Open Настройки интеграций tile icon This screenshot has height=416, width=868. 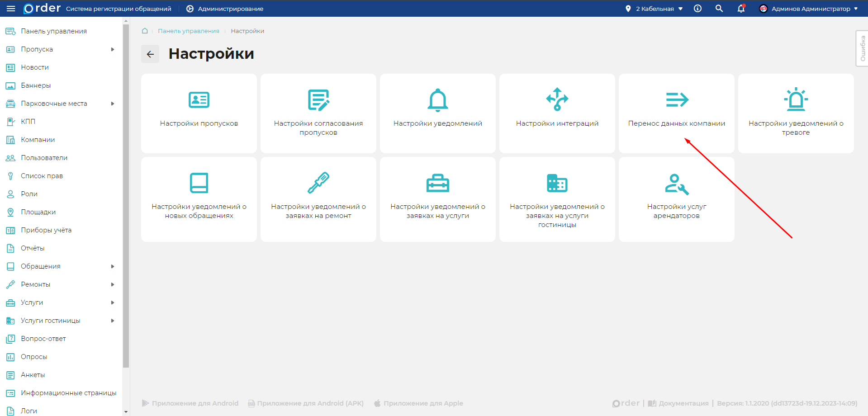[557, 99]
